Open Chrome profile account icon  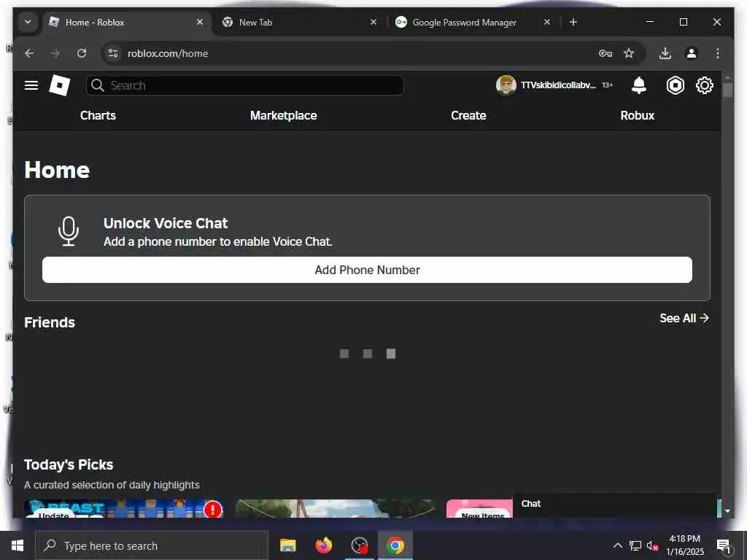coord(692,53)
